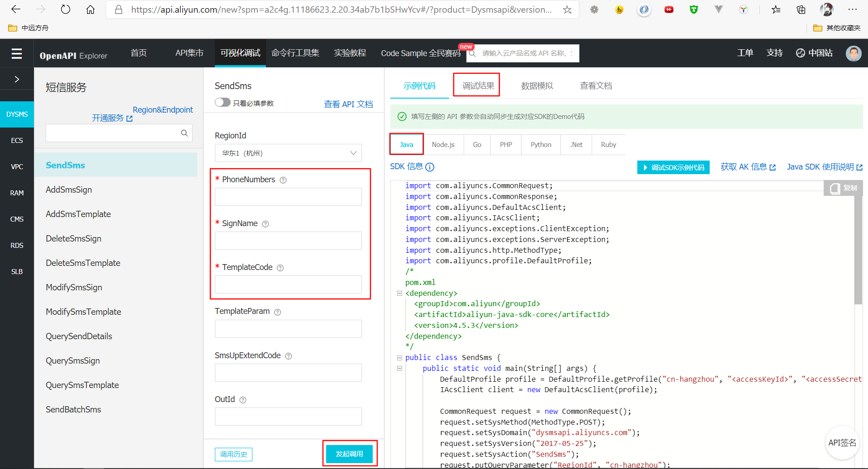The height and width of the screenshot is (469, 868).
Task: Switch to the 调试结果 tab
Action: pos(476,85)
